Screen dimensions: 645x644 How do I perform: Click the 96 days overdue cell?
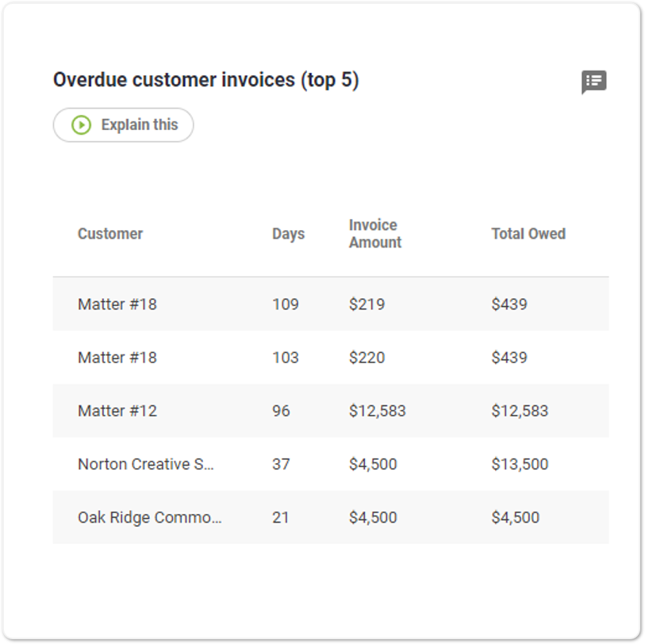[x=281, y=411]
